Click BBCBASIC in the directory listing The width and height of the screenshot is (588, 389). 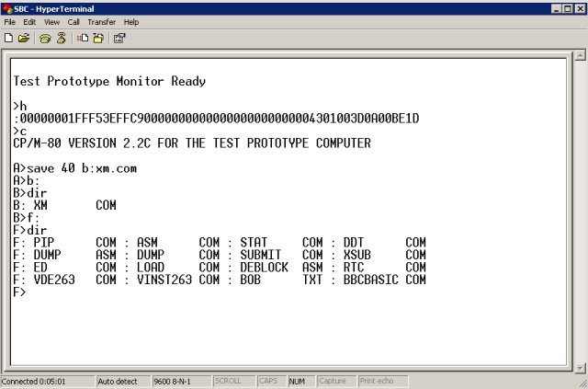click(370, 280)
